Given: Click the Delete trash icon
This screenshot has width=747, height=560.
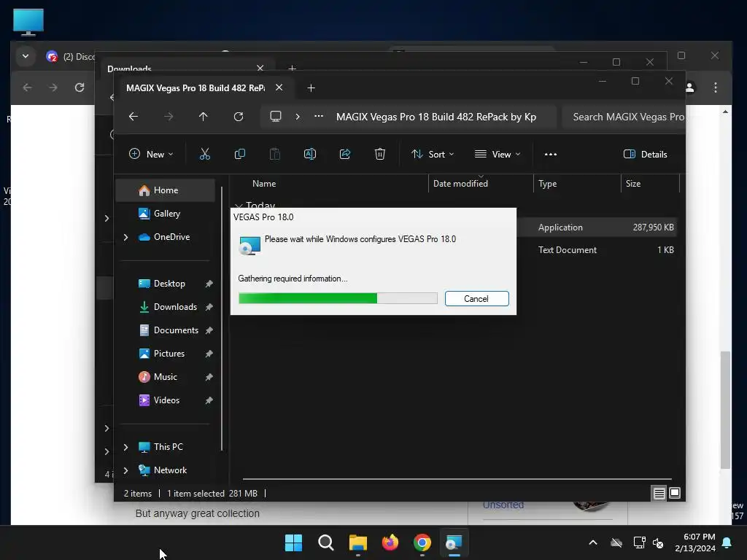Looking at the screenshot, I should (x=379, y=154).
